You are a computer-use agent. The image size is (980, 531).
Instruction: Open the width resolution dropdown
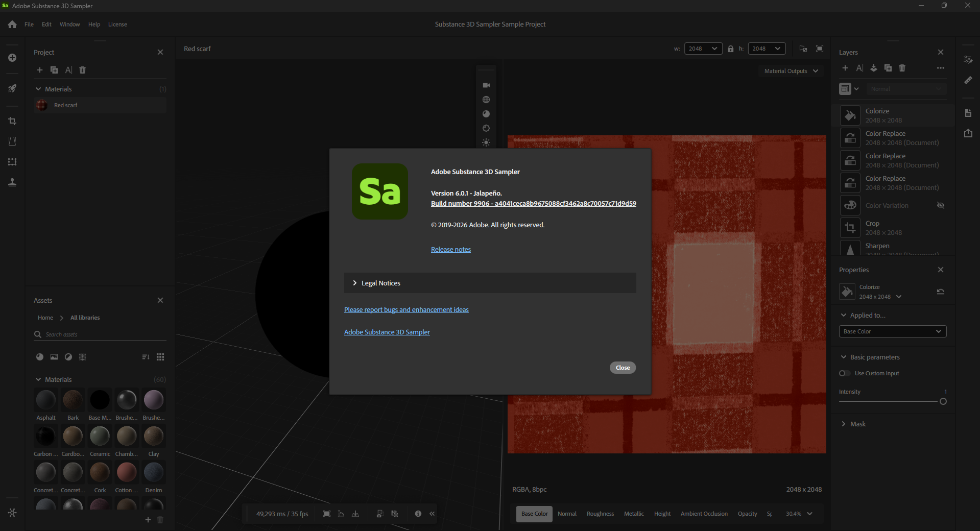point(703,49)
